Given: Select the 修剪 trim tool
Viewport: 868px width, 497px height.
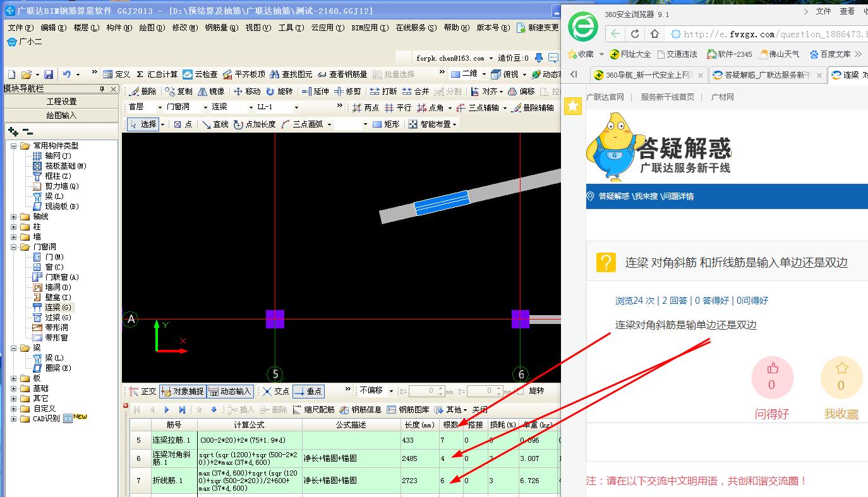Looking at the screenshot, I should (x=347, y=92).
